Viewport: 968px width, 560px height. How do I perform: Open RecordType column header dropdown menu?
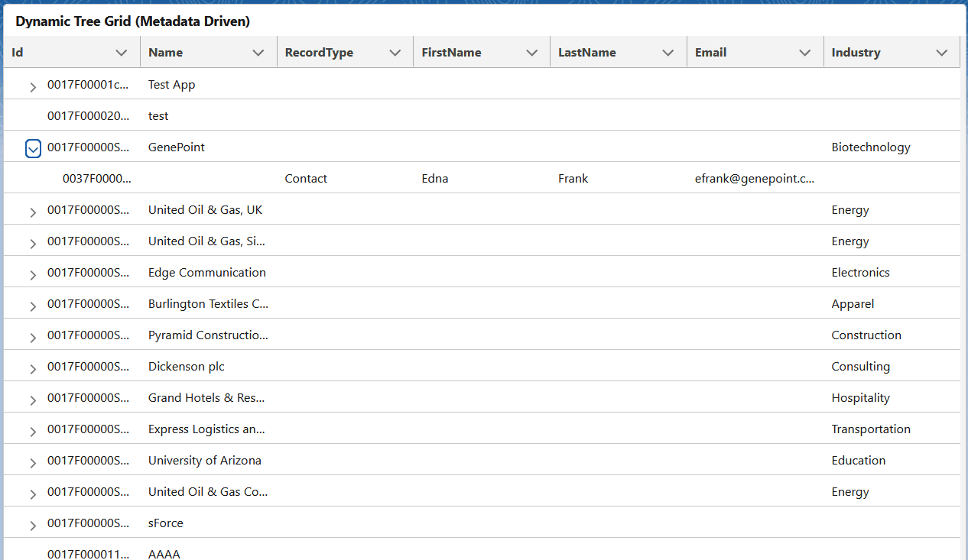(395, 53)
